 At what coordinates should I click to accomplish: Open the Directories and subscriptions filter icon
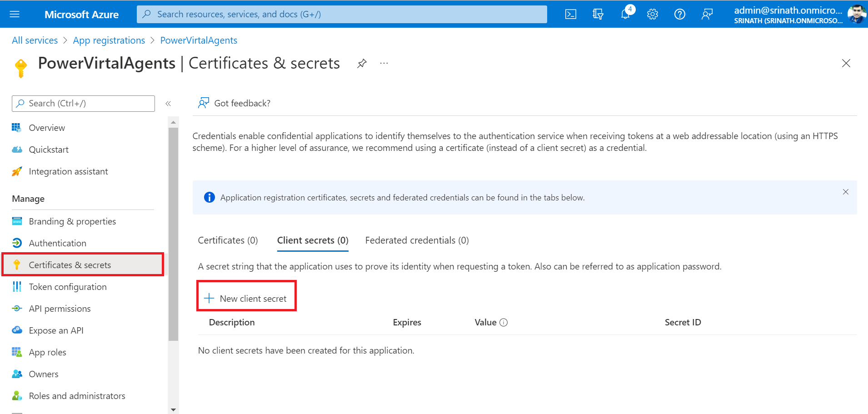coord(598,15)
